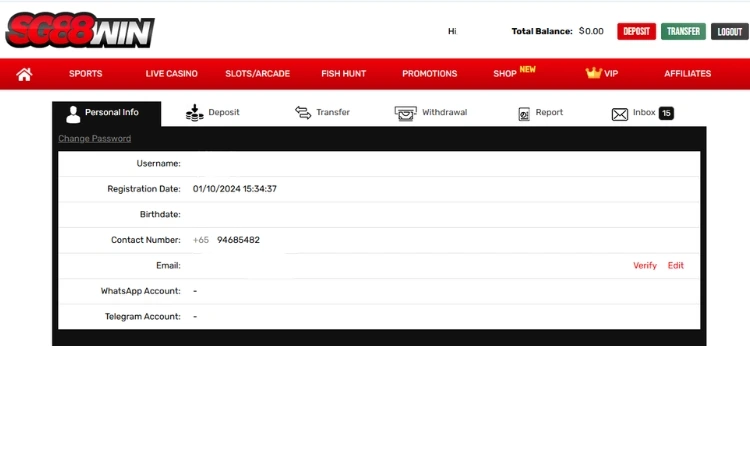Open the Fish Hunt page
The image size is (750, 450).
343,74
